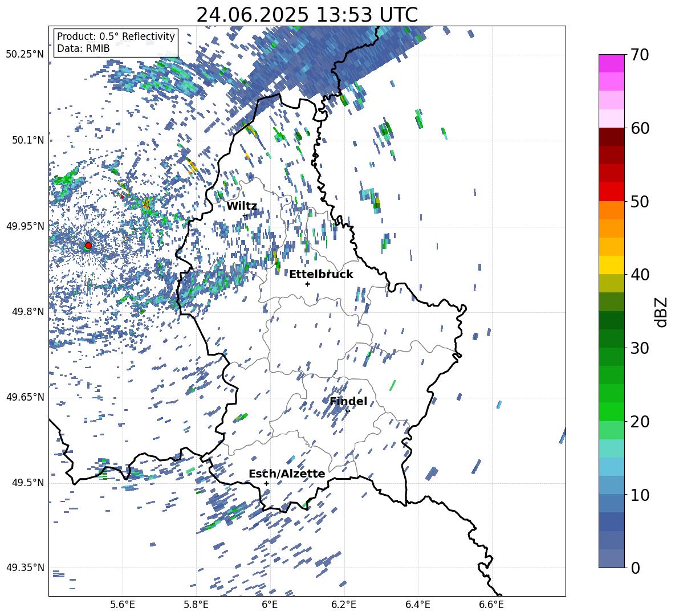This screenshot has height=616, width=675.
Task: Click the Ettelbruck station cross marker
Action: tap(307, 284)
